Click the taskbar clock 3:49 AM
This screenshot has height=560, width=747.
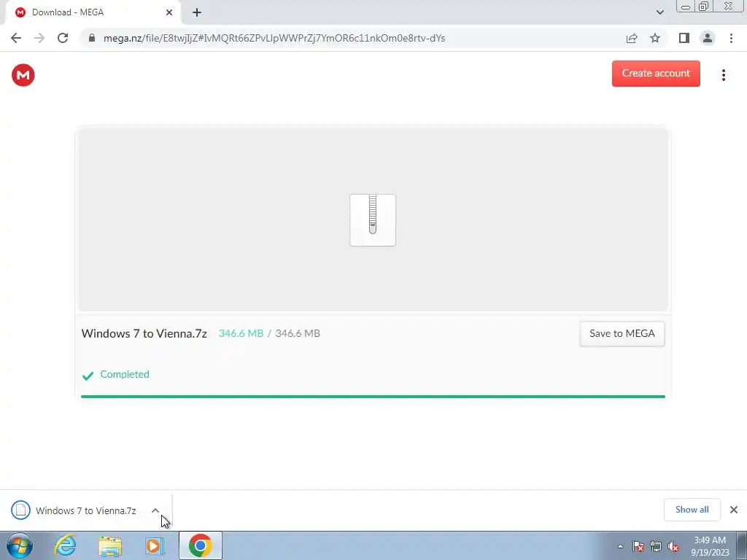[x=709, y=540]
